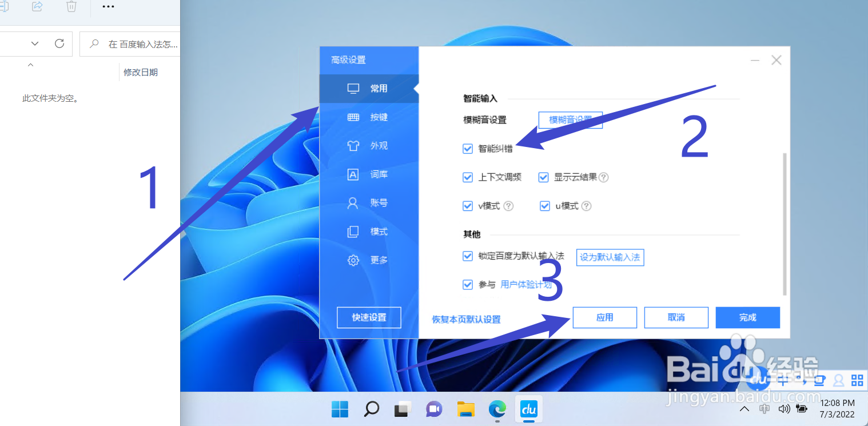The width and height of the screenshot is (868, 426).
Task: Disable the 智能纠错 checkbox
Action: click(468, 148)
